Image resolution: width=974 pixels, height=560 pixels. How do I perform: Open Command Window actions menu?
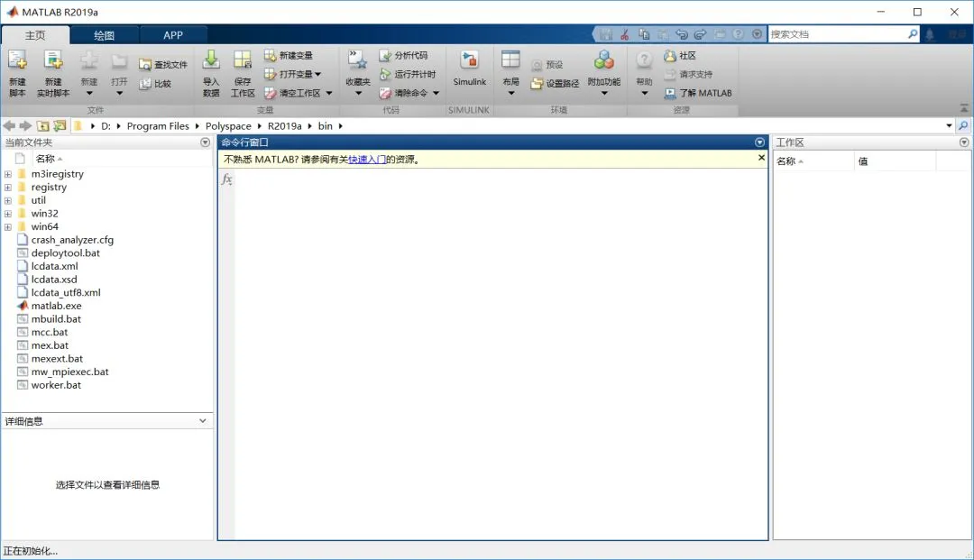pyautogui.click(x=759, y=142)
